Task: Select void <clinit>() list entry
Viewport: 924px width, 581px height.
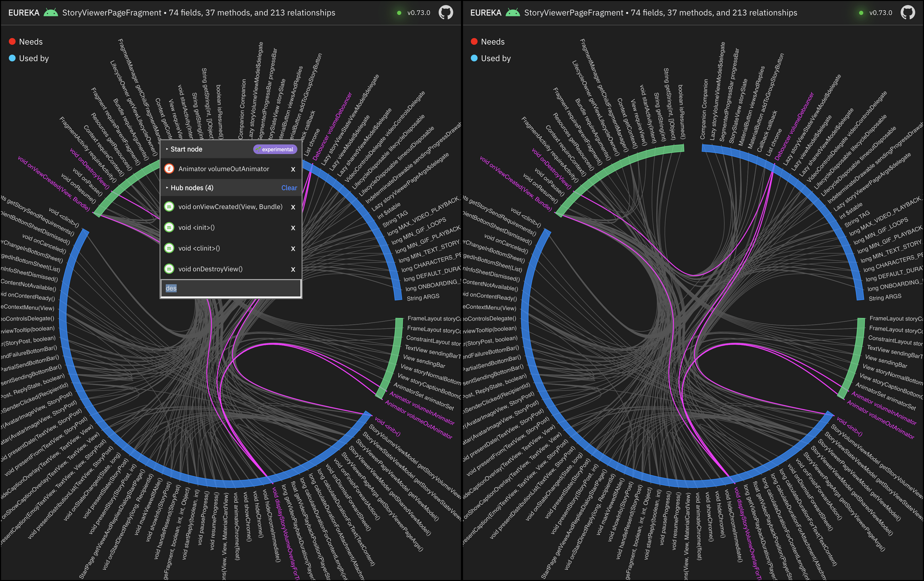Action: 199,248
